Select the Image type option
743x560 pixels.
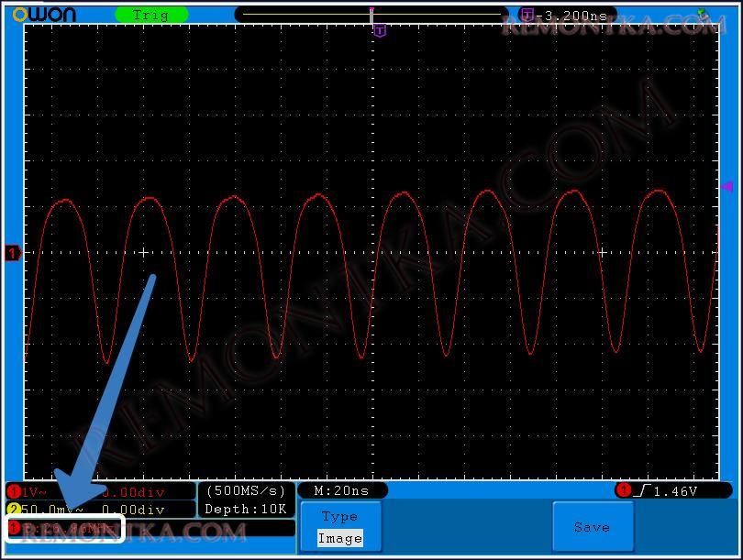click(339, 538)
